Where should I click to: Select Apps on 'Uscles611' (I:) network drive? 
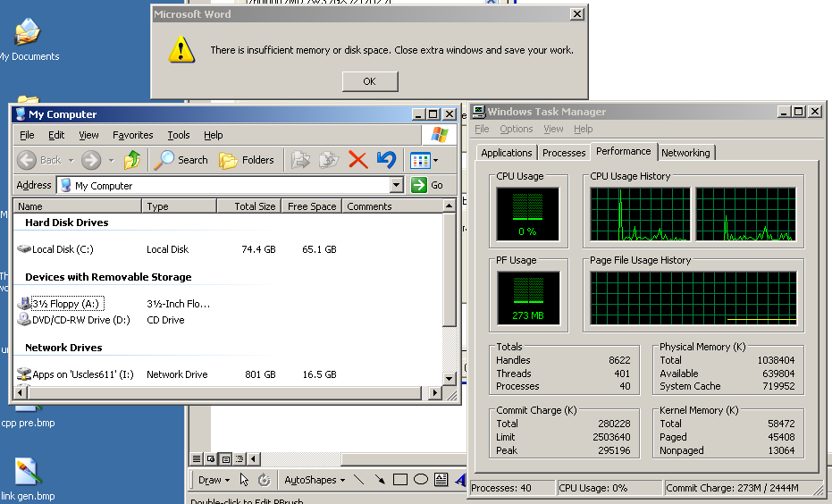tap(75, 374)
